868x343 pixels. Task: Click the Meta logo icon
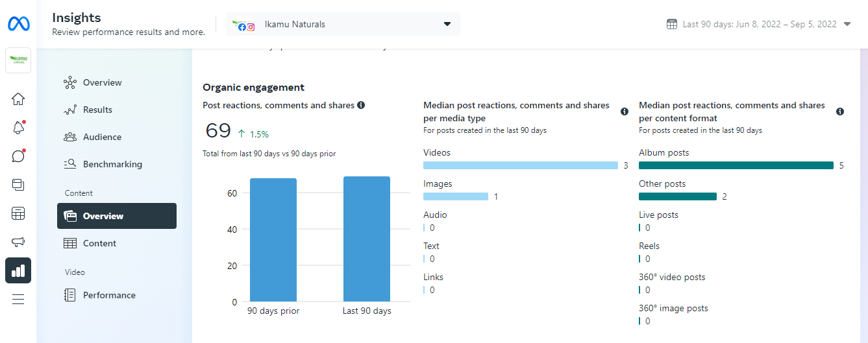(18, 24)
